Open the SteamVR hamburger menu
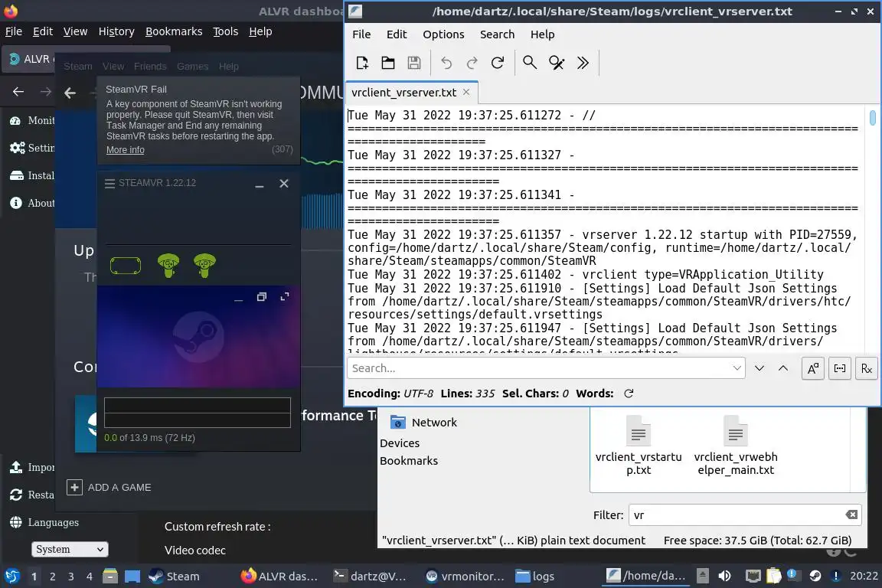Viewport: 882px width, 588px height. [x=109, y=184]
